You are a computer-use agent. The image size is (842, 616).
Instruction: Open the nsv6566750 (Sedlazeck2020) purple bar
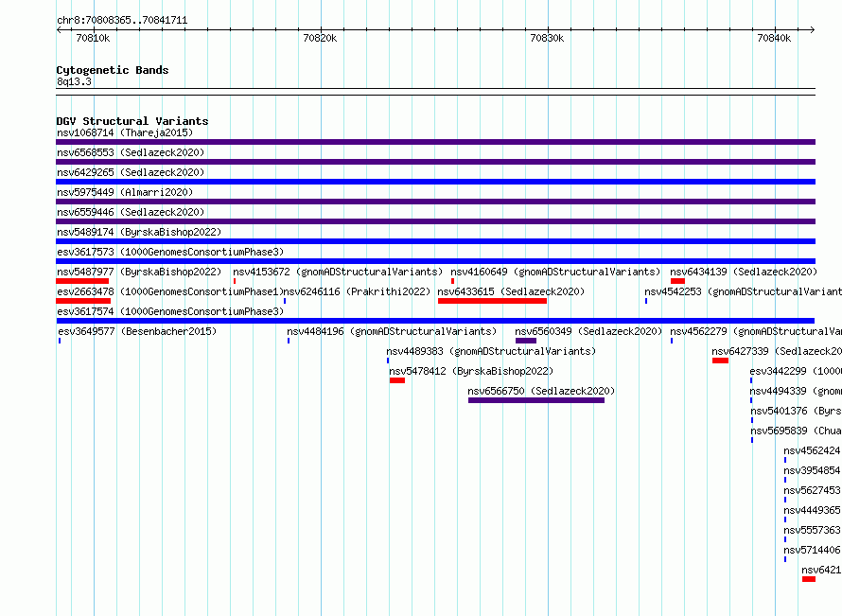pos(535,400)
